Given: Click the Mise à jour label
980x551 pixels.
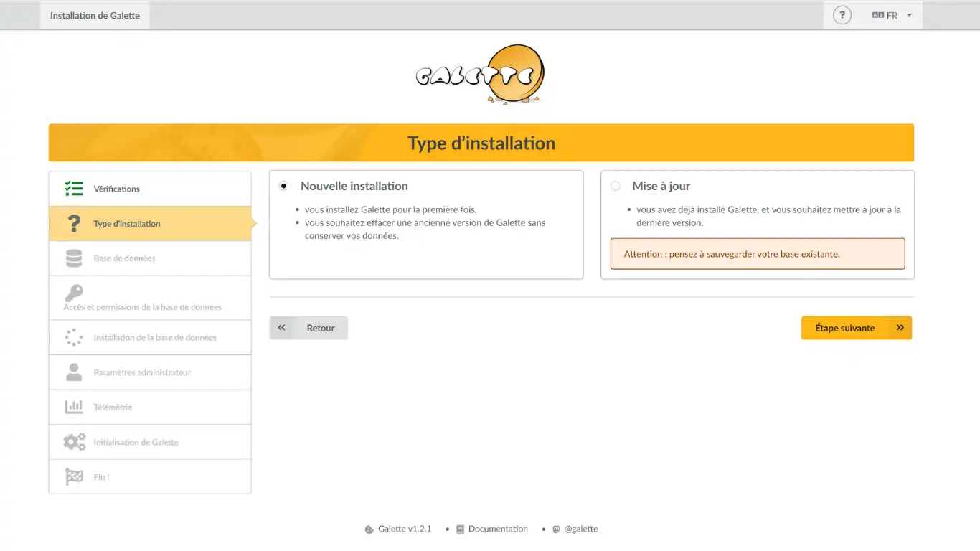Looking at the screenshot, I should [x=661, y=186].
